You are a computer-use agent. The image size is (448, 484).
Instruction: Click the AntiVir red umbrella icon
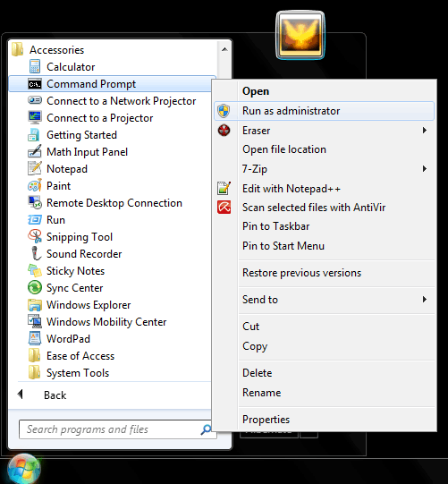click(x=224, y=208)
